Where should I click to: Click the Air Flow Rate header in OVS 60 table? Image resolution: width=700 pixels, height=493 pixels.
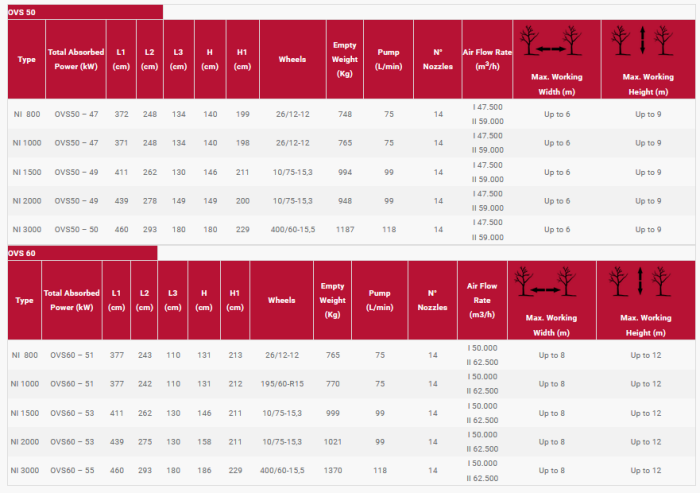tap(482, 300)
